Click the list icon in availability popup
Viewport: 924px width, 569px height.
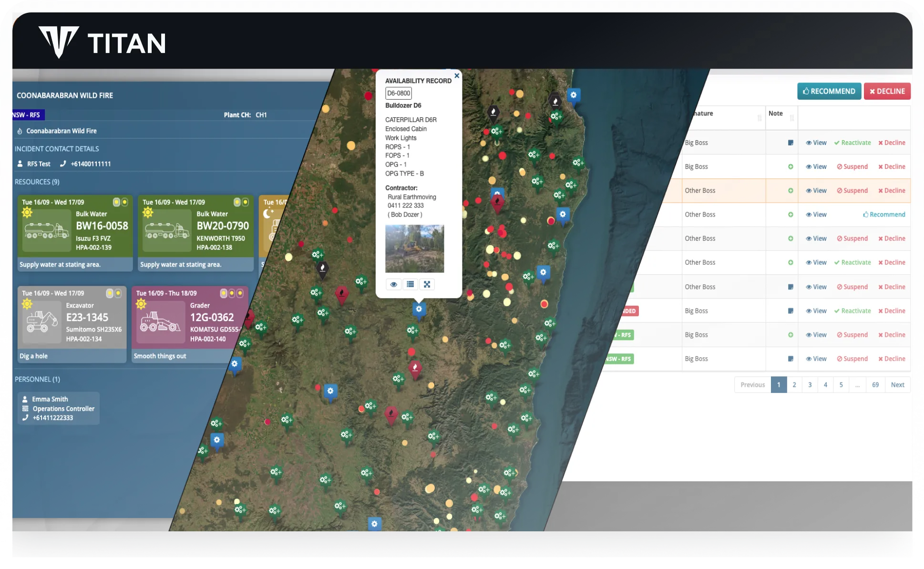(410, 284)
